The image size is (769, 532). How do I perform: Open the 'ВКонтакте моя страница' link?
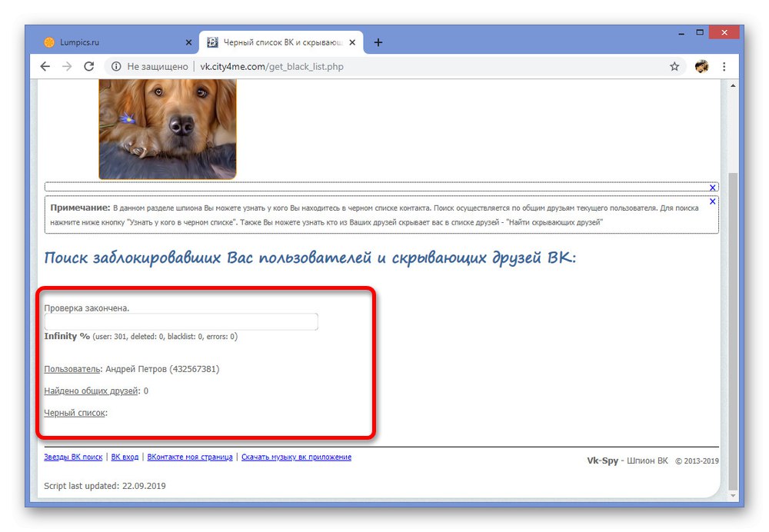(x=190, y=457)
